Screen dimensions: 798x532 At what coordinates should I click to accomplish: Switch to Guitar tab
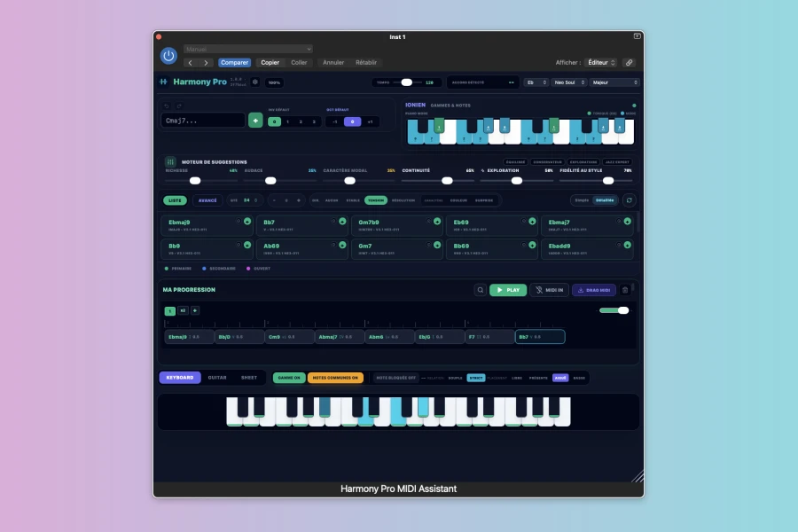[x=217, y=378]
